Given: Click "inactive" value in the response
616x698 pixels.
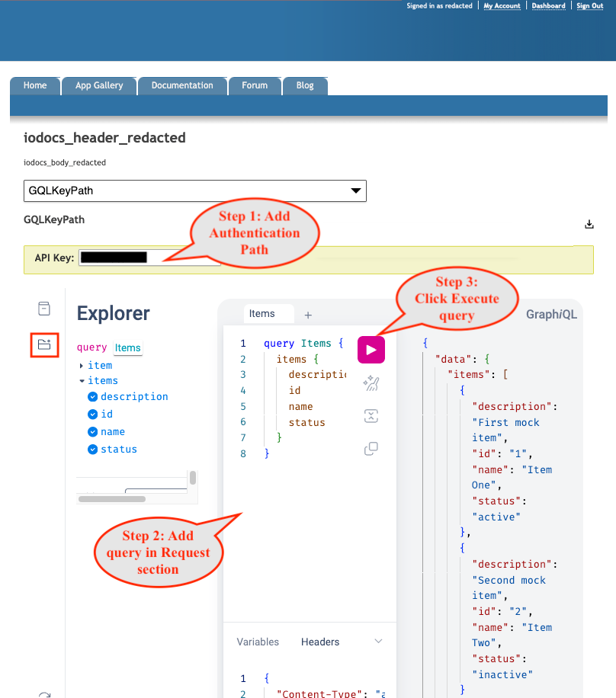Looking at the screenshot, I should pyautogui.click(x=502, y=675).
